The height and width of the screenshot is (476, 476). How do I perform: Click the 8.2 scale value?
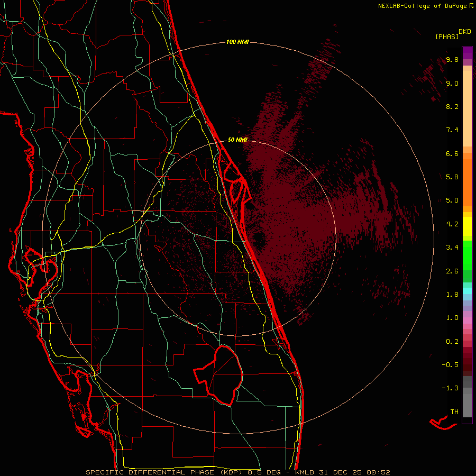tap(452, 106)
